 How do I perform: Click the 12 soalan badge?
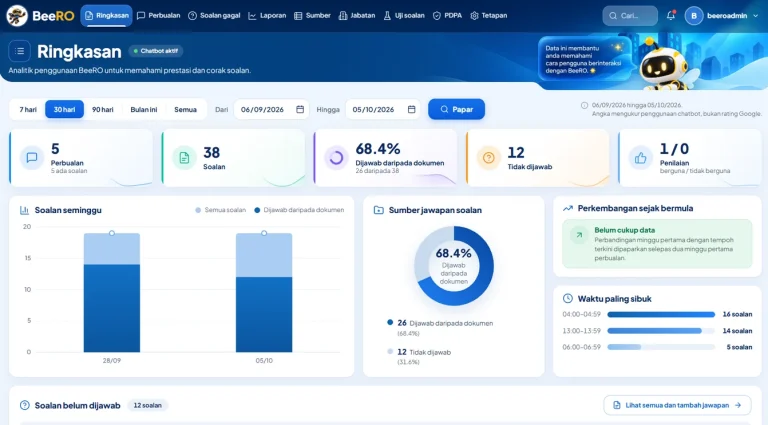click(x=147, y=405)
